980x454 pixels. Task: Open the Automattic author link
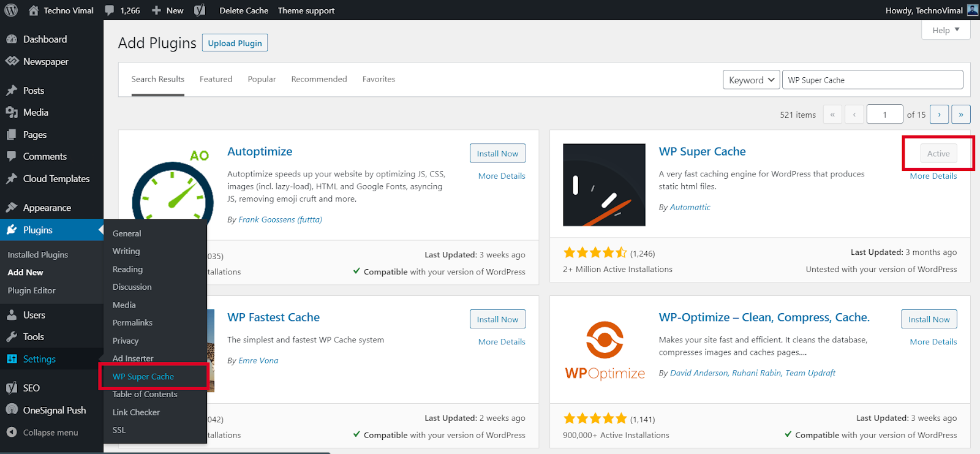[x=690, y=207]
